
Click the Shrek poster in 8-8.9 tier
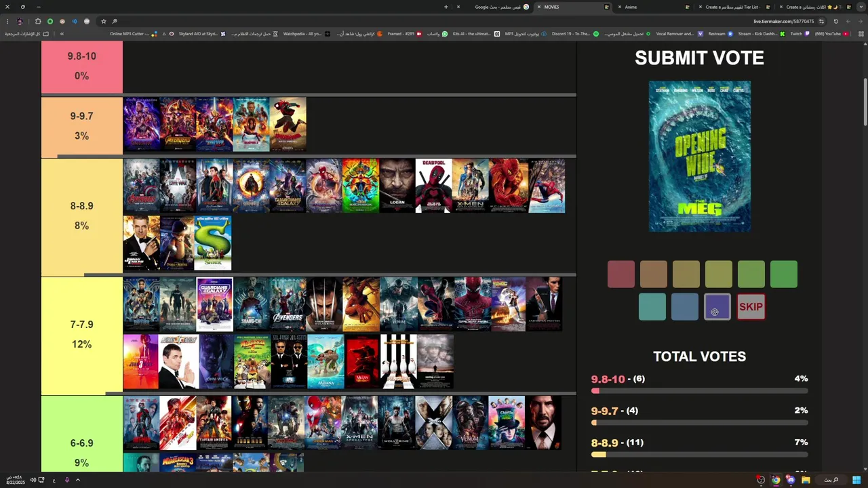pos(213,243)
